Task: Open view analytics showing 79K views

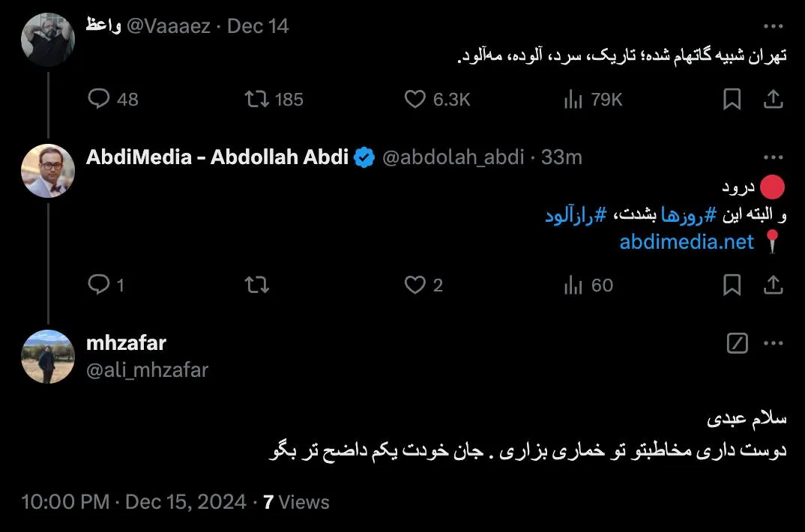Action: pos(575,98)
